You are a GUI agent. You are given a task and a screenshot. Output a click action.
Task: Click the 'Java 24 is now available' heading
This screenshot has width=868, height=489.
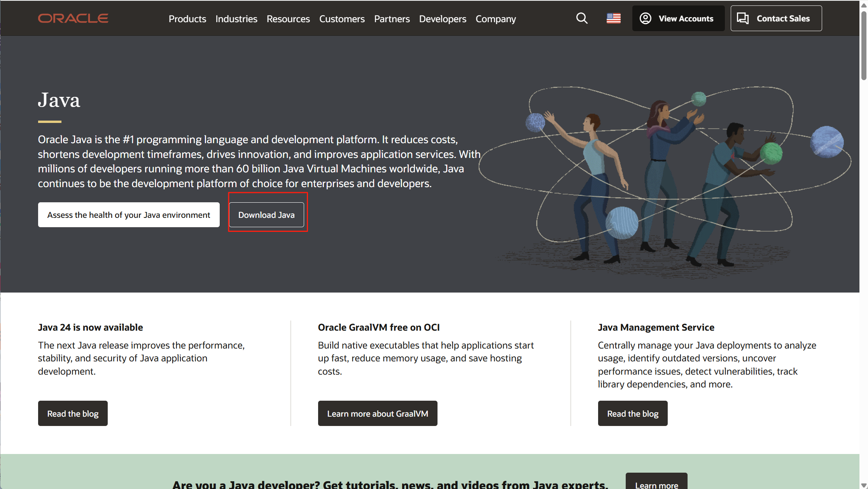click(x=91, y=328)
